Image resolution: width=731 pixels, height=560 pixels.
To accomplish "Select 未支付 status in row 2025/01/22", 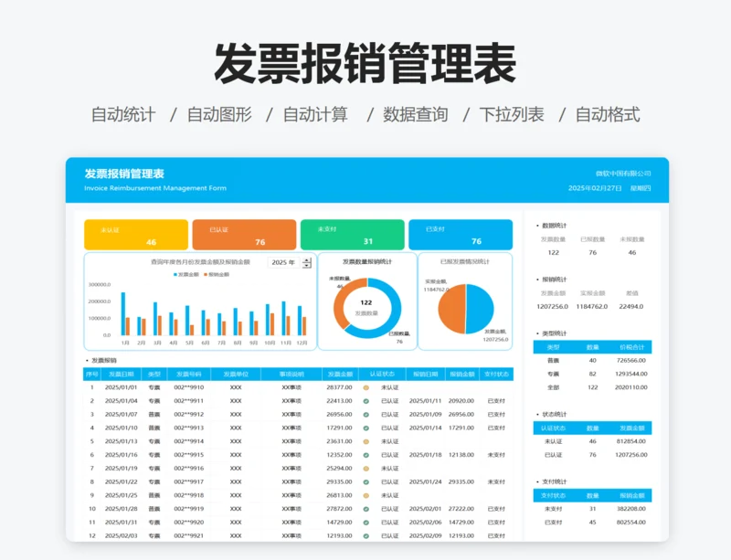I will (x=496, y=482).
